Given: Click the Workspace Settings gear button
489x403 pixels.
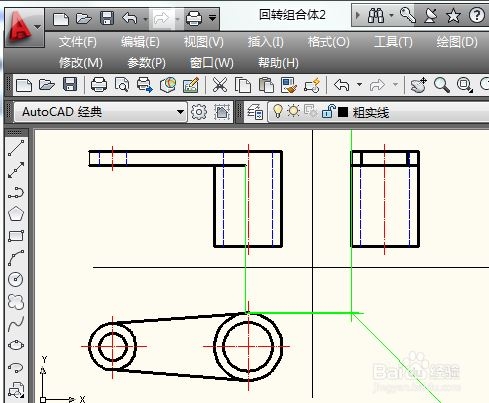Looking at the screenshot, I should pyautogui.click(x=199, y=112).
